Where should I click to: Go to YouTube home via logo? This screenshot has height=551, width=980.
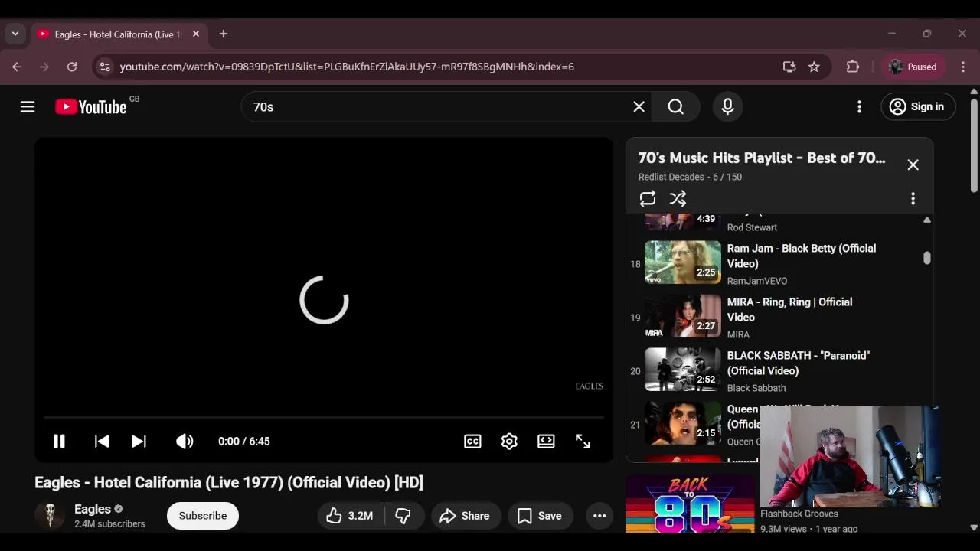tap(91, 107)
